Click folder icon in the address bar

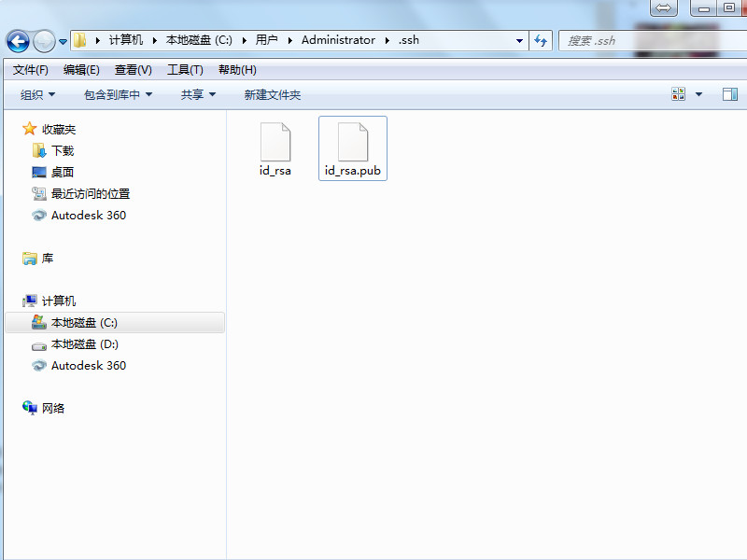tap(80, 40)
